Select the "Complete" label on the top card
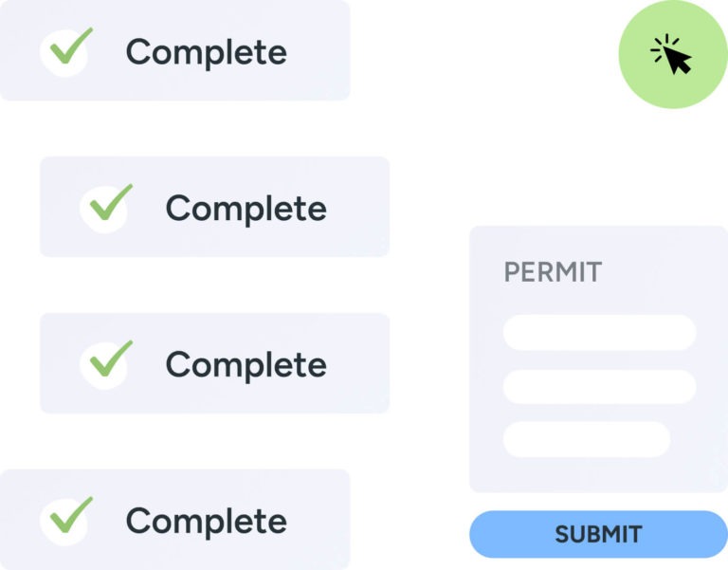 coord(206,52)
